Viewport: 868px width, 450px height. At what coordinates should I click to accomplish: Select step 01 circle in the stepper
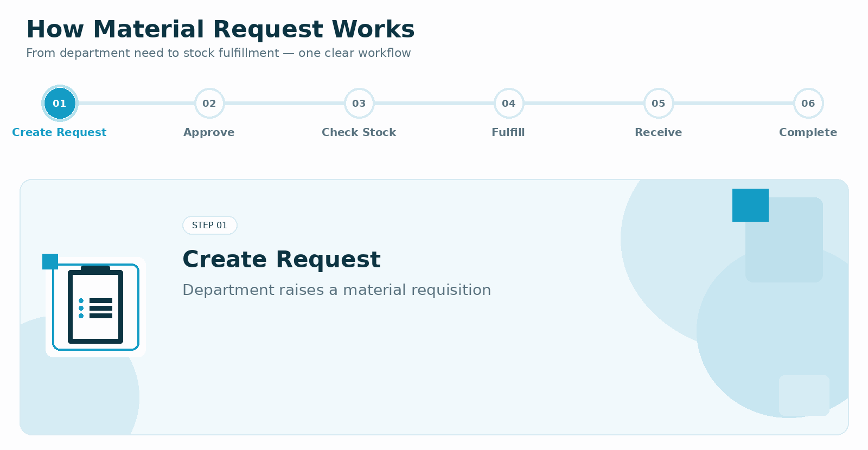point(60,103)
